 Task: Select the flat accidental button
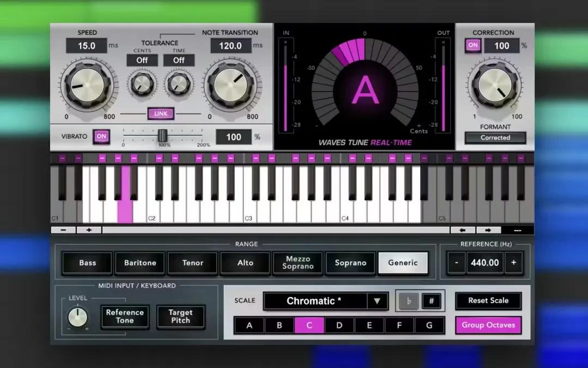click(x=409, y=301)
